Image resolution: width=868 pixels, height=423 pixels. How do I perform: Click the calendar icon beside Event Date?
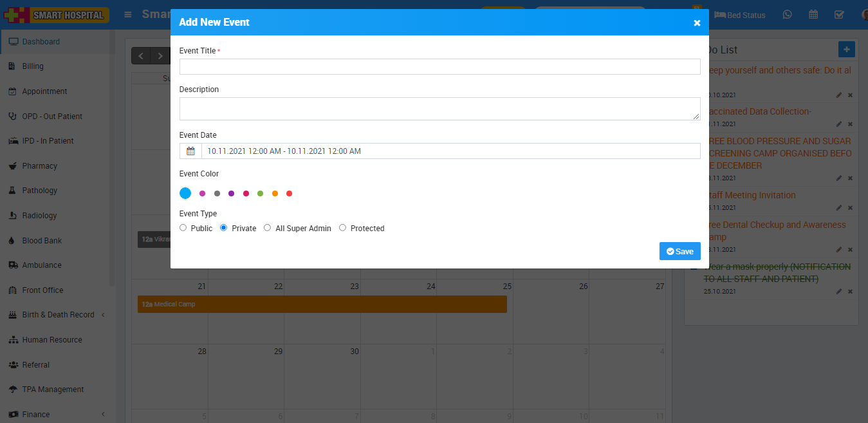click(x=190, y=151)
